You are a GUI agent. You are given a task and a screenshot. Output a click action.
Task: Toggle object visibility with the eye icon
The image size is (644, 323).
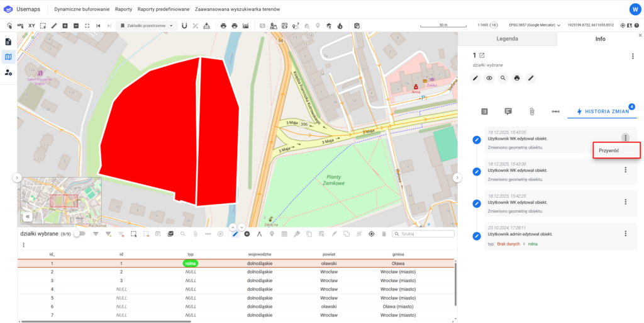(x=489, y=78)
